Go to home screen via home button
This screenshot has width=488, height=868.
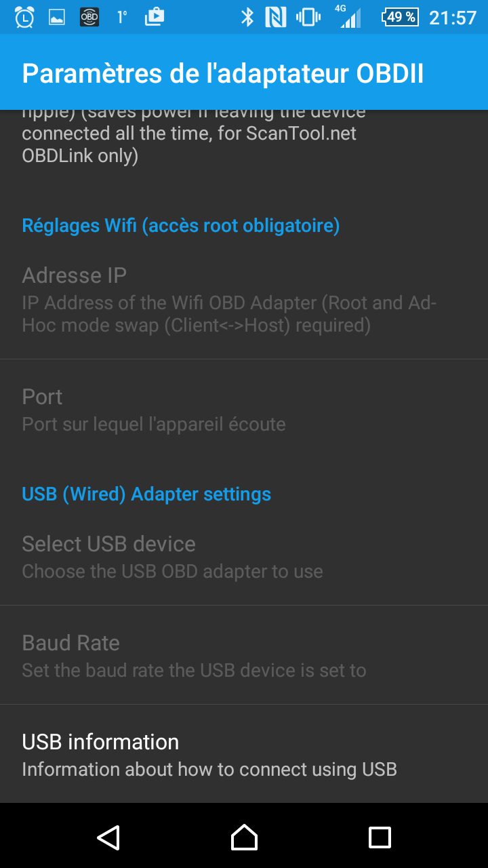(x=244, y=837)
